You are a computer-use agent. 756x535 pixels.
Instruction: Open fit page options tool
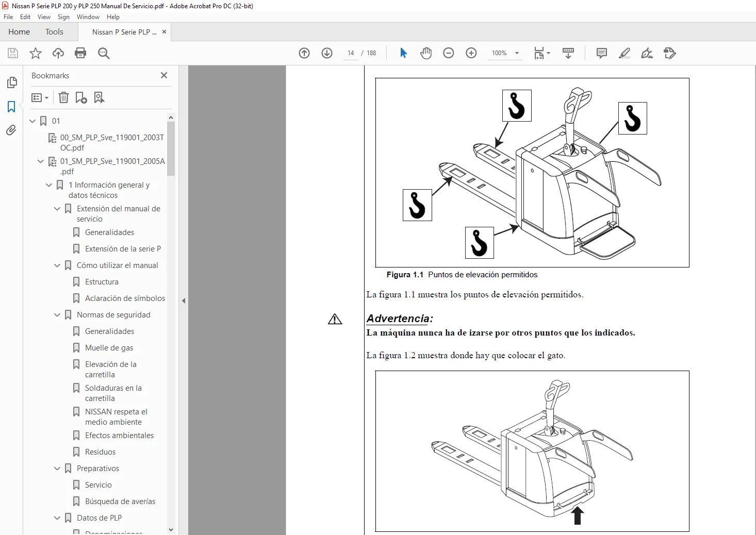542,53
